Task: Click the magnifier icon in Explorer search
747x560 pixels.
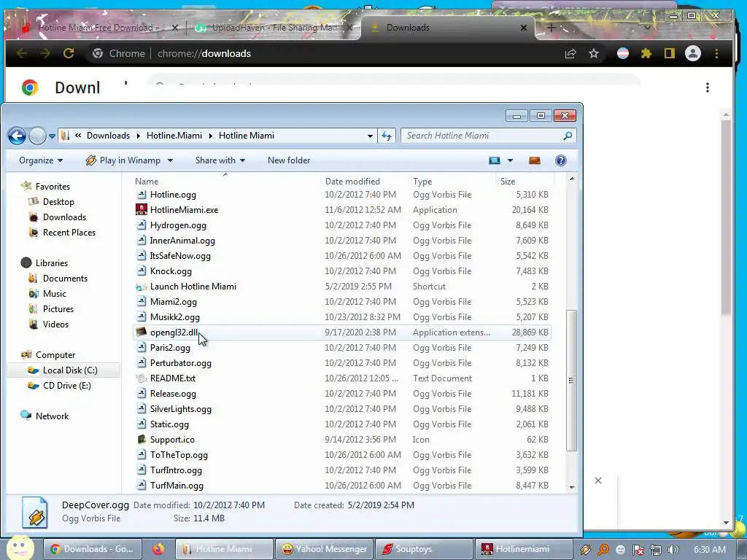Action: (568, 136)
